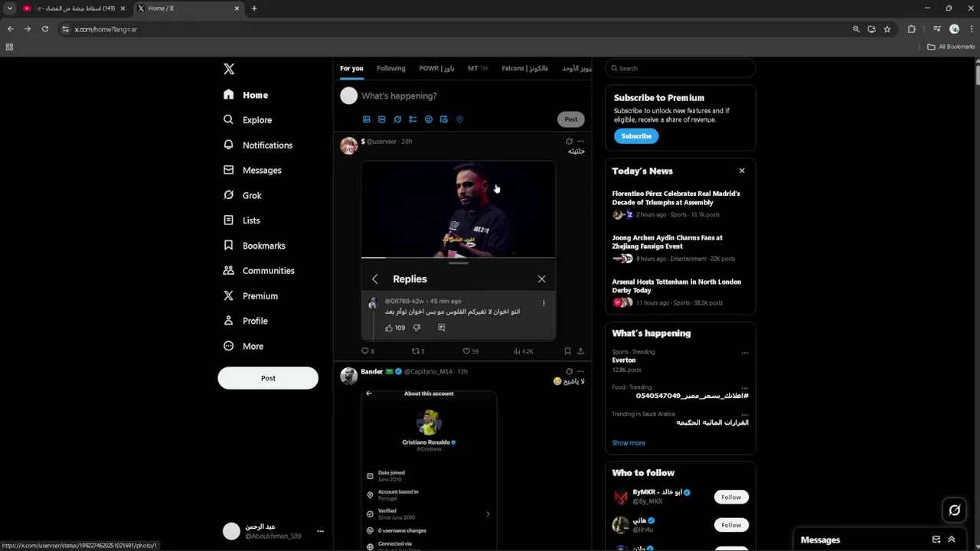This screenshot has width=980, height=551.
Task: Bookmark the first post
Action: [x=567, y=351]
